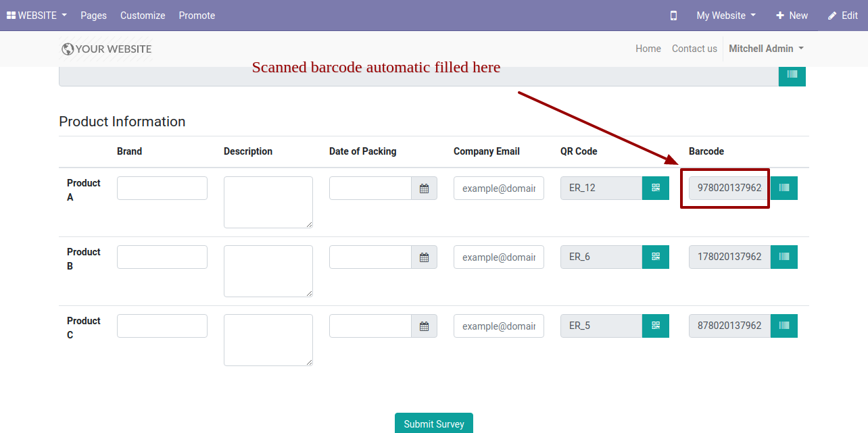The width and height of the screenshot is (868, 433).
Task: Open the Customize menu
Action: pos(143,16)
